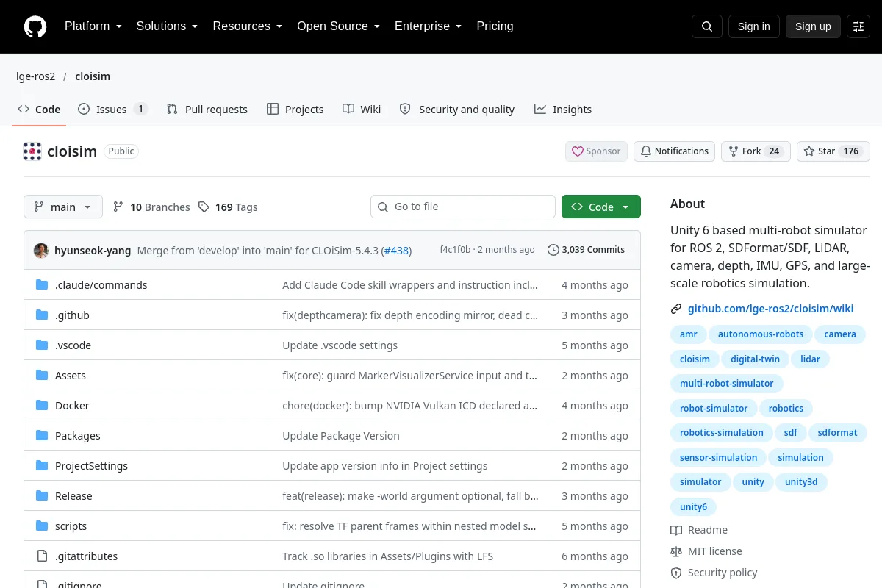Click the branch icon next to 10 Branches
The width and height of the screenshot is (882, 588).
(118, 207)
